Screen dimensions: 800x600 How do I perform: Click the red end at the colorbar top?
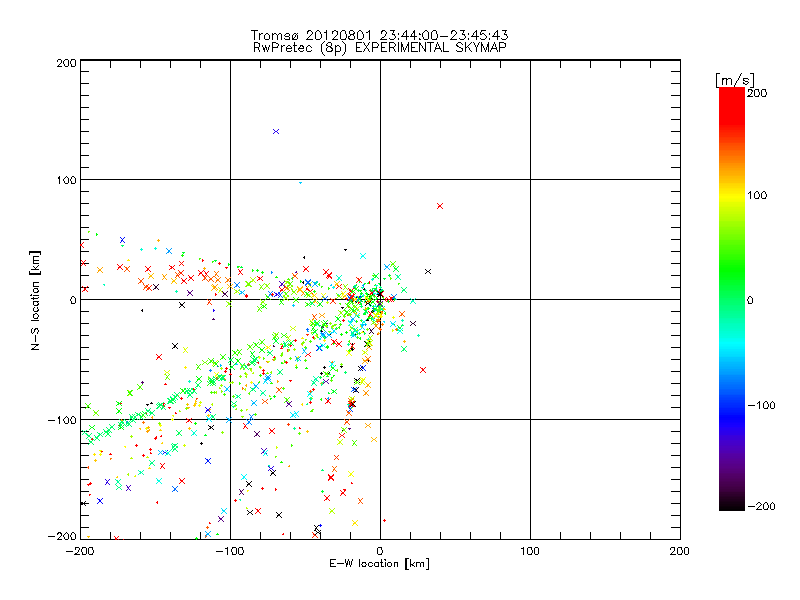[x=732, y=93]
